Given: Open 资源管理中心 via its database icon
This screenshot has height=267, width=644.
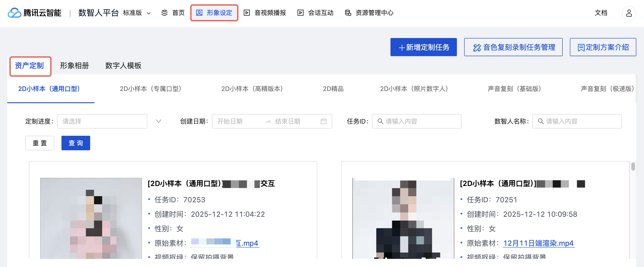Looking at the screenshot, I should [x=348, y=13].
